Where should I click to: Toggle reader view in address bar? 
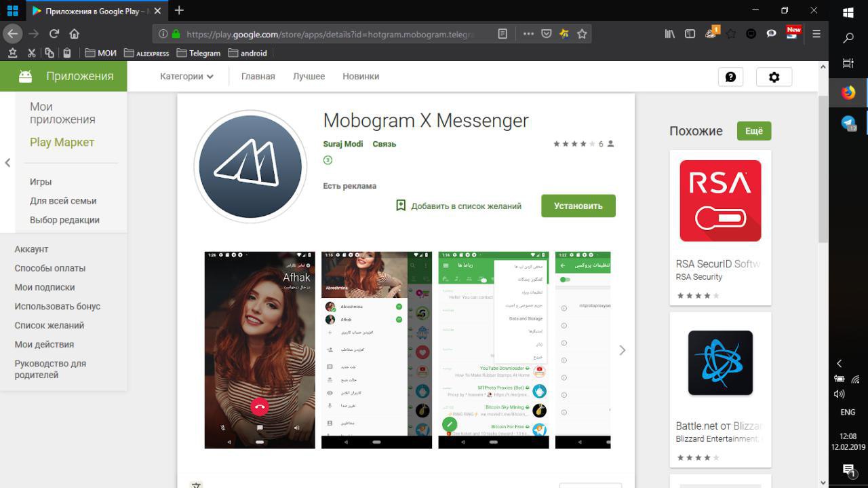502,34
